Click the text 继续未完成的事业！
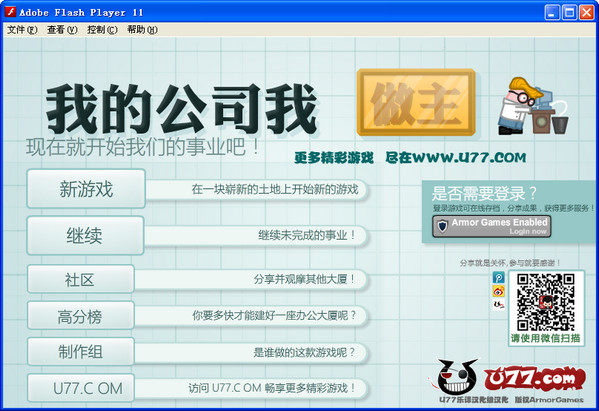The image size is (599, 411). pyautogui.click(x=307, y=235)
